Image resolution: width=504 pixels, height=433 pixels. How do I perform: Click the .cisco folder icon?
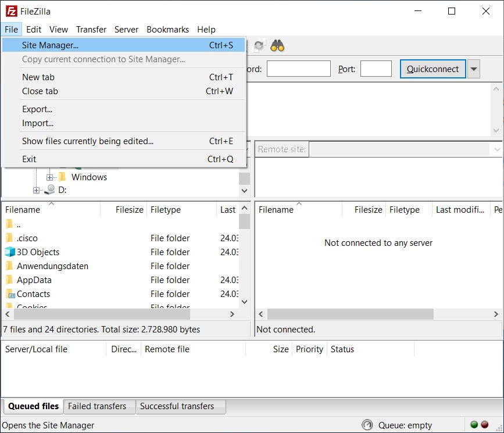click(x=10, y=238)
